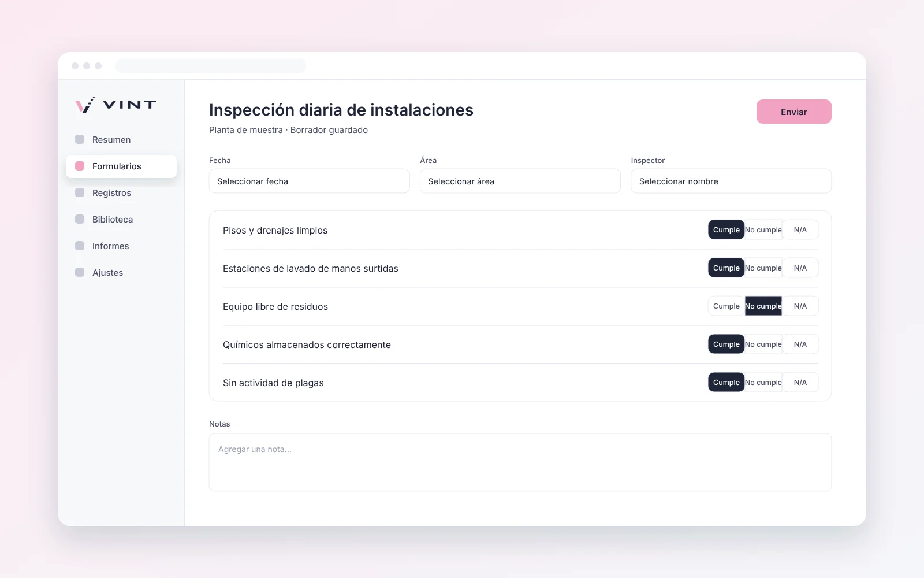Viewport: 924px width, 578px height.
Task: Choose N/A for Estaciones de lavado de manos
Action: click(x=800, y=268)
